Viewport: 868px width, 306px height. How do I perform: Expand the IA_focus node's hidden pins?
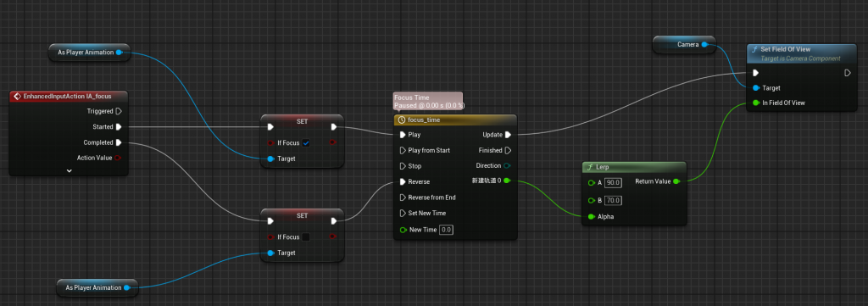(x=70, y=171)
